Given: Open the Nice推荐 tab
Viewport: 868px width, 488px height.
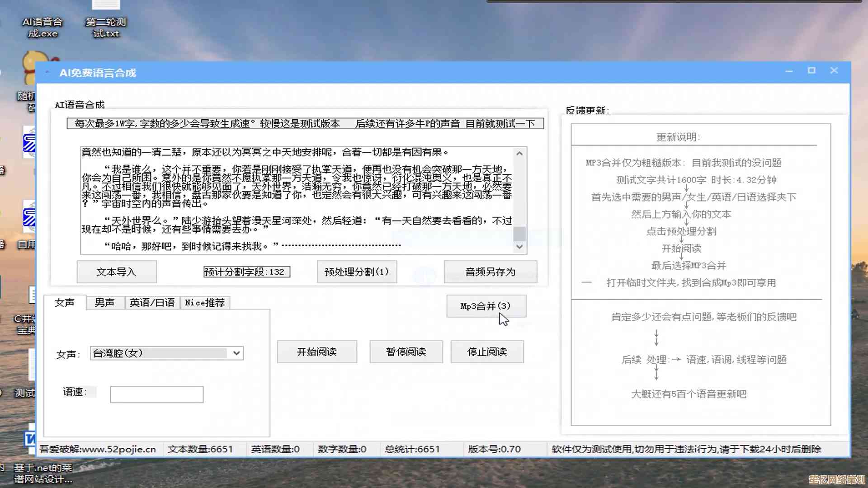Looking at the screenshot, I should tap(205, 302).
